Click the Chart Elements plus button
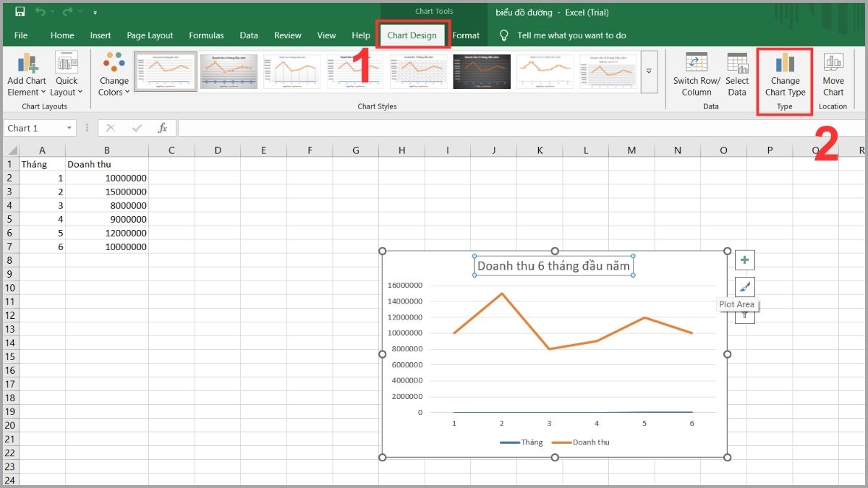Screen dimensions: 868x488 pos(744,260)
